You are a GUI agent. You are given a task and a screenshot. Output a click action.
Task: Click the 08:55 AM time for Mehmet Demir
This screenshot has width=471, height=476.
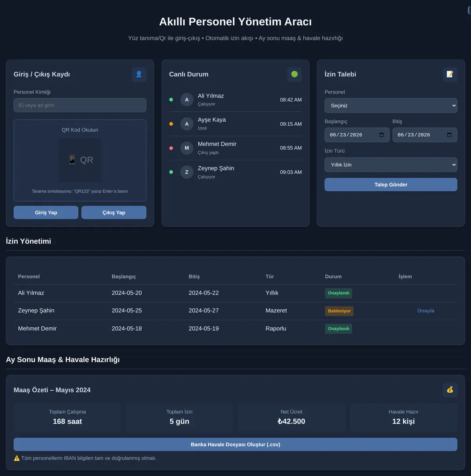coord(291,148)
